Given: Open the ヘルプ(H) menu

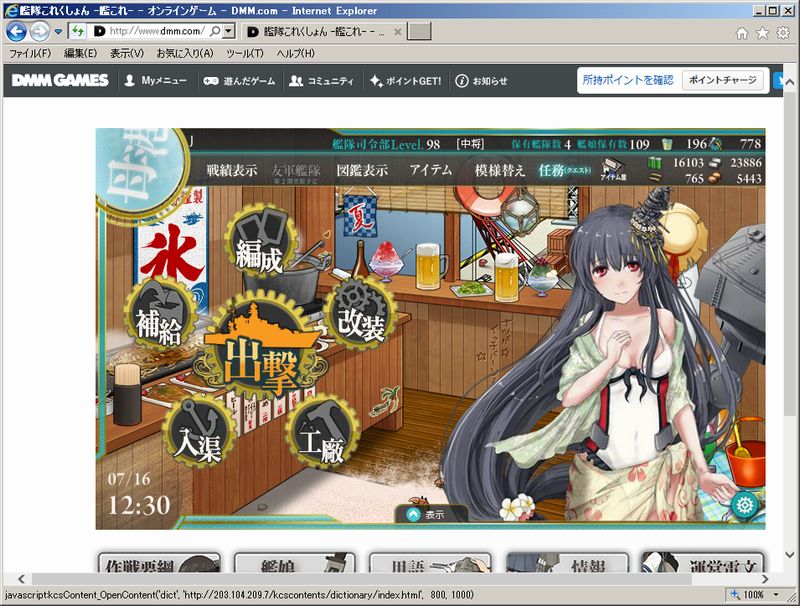Looking at the screenshot, I should (295, 53).
